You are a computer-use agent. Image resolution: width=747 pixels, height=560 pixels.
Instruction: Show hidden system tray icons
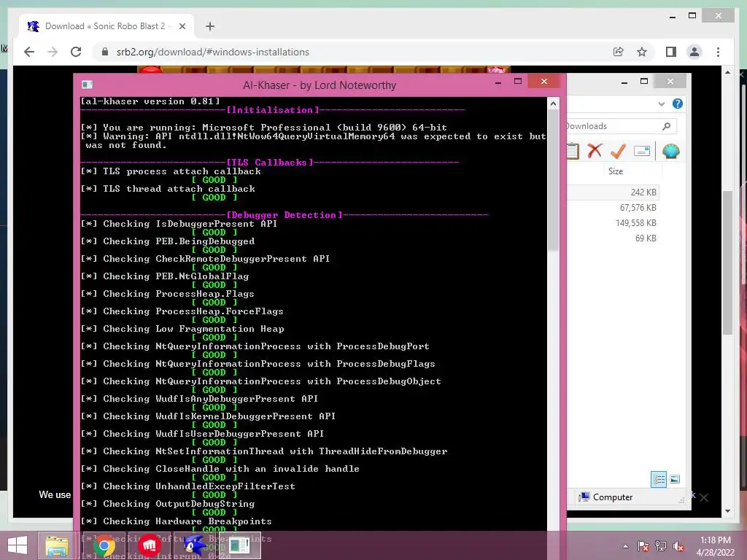pyautogui.click(x=625, y=547)
